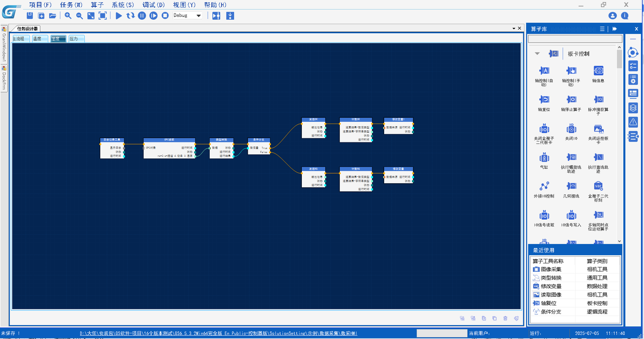This screenshot has width=644, height=339.
Task: Open the 项目(F) menu
Action: (x=41, y=5)
